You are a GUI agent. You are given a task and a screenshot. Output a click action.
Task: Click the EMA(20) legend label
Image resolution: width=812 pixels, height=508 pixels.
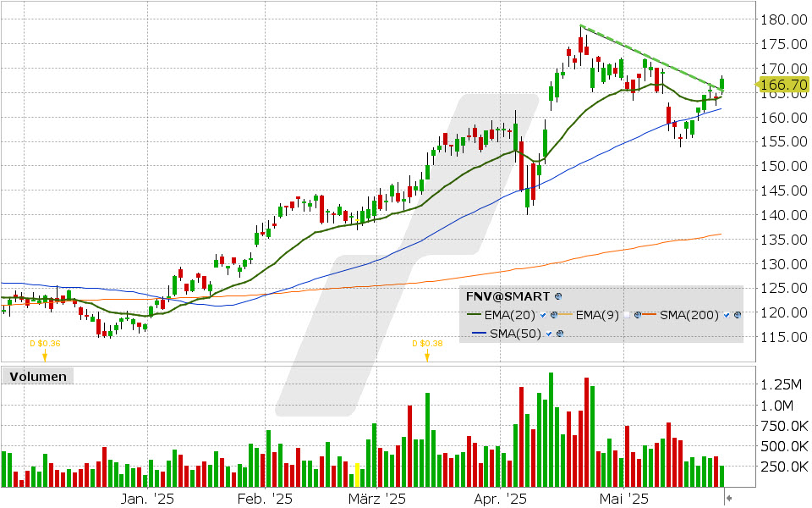510,315
